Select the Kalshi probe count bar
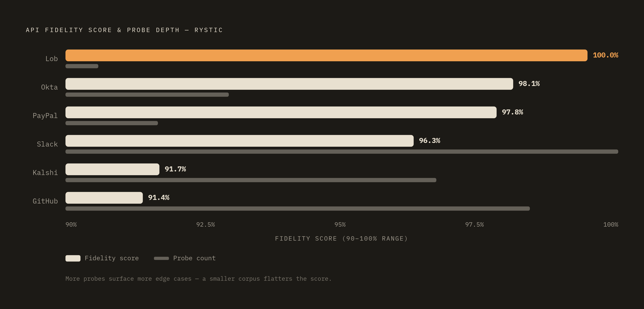The image size is (644, 309). click(x=251, y=180)
